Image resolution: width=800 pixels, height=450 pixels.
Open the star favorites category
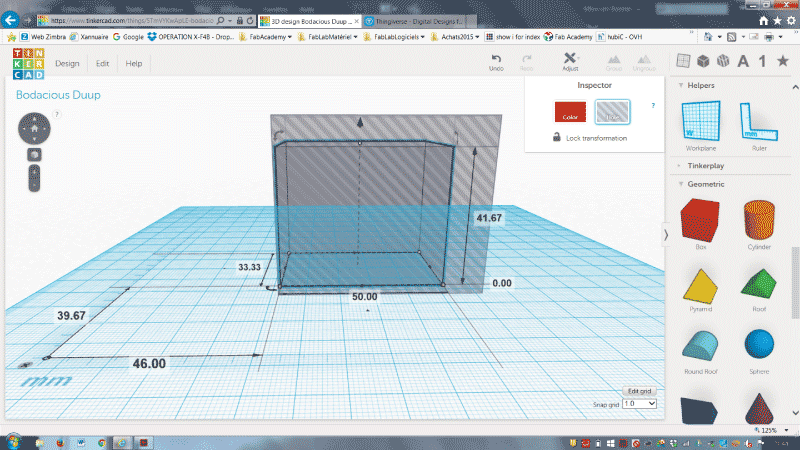(x=783, y=61)
